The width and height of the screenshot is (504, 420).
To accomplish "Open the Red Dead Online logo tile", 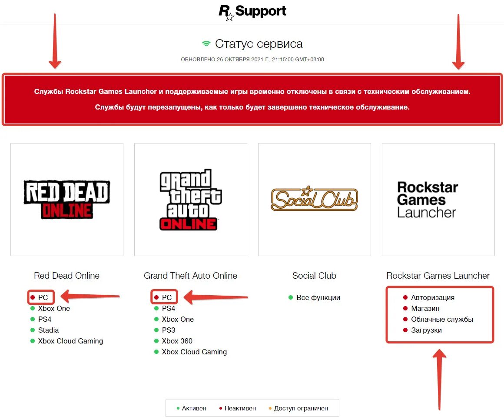I will pyautogui.click(x=67, y=200).
